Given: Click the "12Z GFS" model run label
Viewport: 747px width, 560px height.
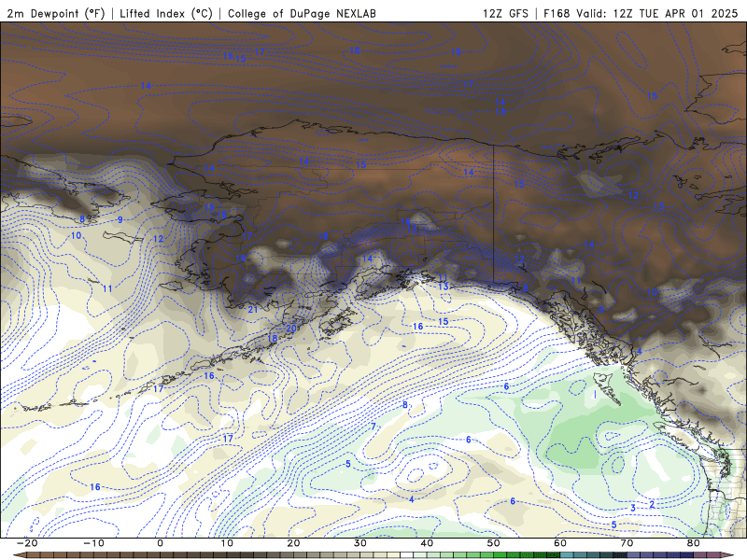Looking at the screenshot, I should tap(505, 13).
